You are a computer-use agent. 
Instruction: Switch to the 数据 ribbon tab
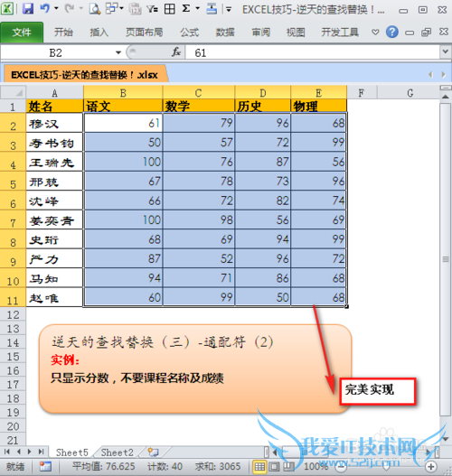pos(225,33)
